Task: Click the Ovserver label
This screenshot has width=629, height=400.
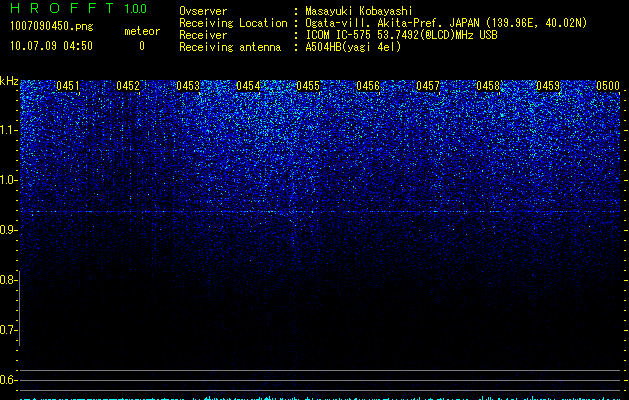Action: (203, 11)
